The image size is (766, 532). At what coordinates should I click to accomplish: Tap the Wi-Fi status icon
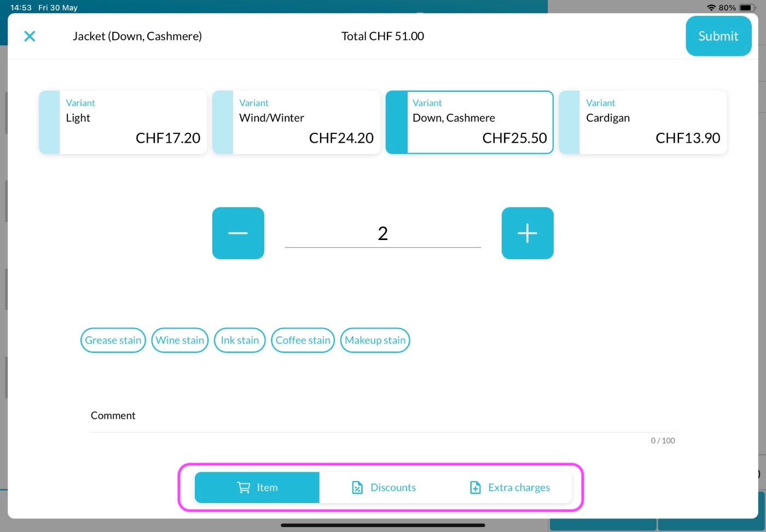(x=711, y=8)
